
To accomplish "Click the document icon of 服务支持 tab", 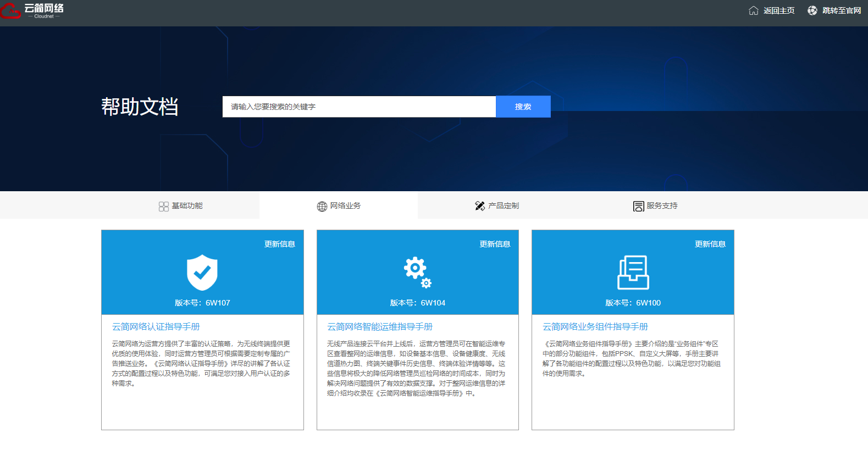I will [x=639, y=206].
